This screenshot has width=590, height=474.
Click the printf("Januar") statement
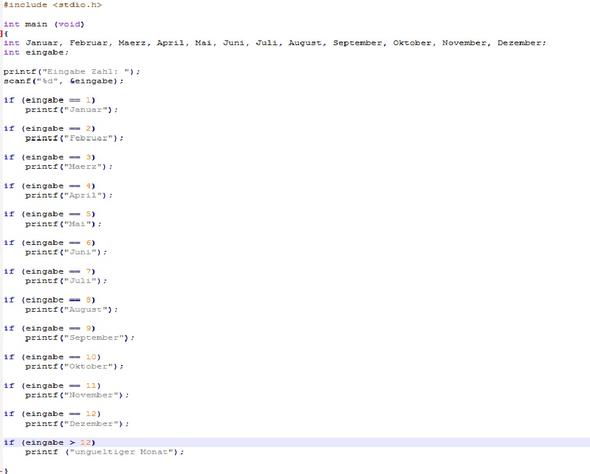71,110
